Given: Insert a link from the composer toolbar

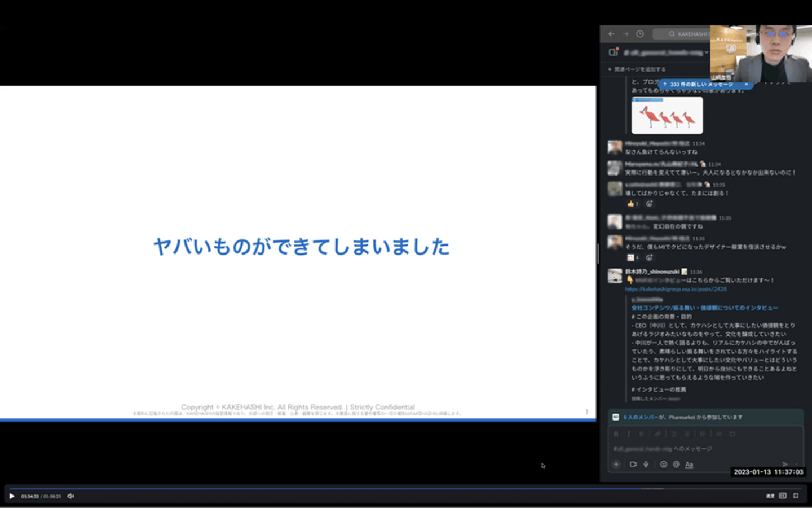Looking at the screenshot, I should (657, 434).
